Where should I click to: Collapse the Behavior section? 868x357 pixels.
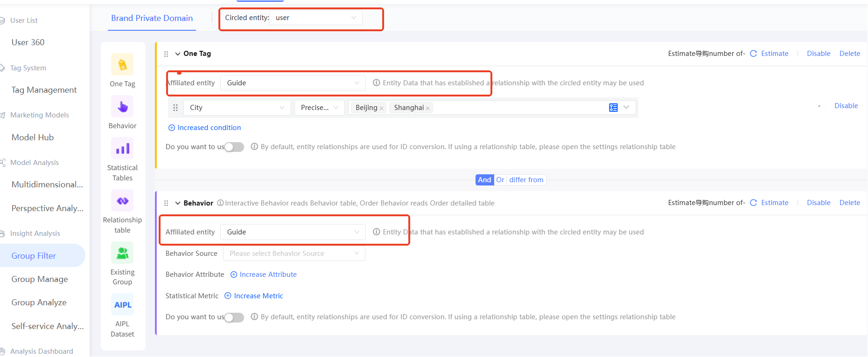178,203
